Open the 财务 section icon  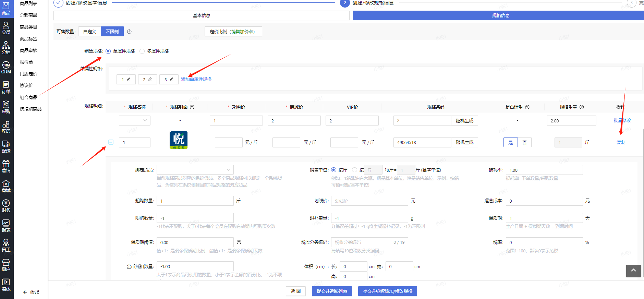[6, 206]
